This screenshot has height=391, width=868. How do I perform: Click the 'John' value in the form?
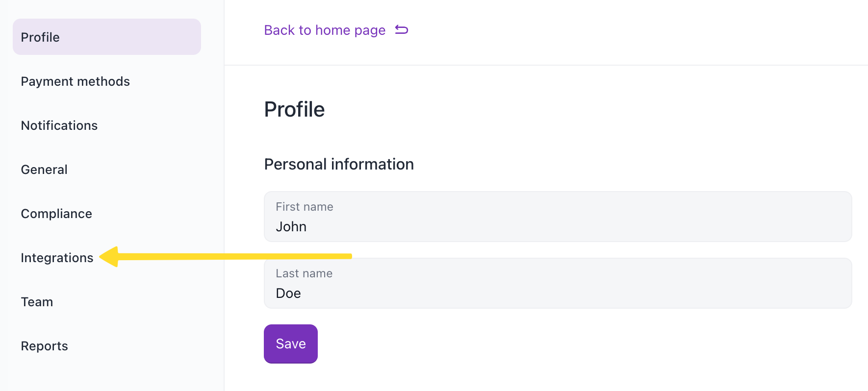291,227
